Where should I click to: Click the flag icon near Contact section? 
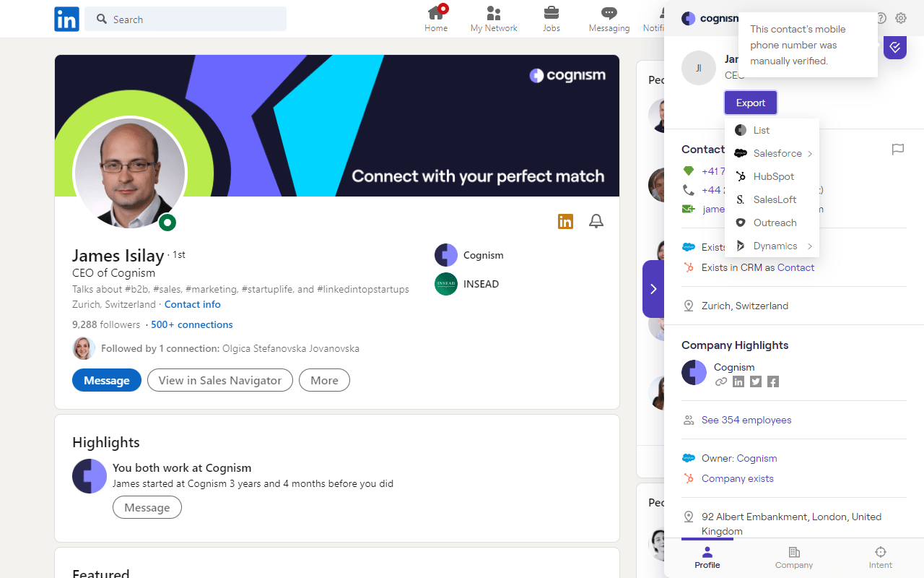pos(898,150)
